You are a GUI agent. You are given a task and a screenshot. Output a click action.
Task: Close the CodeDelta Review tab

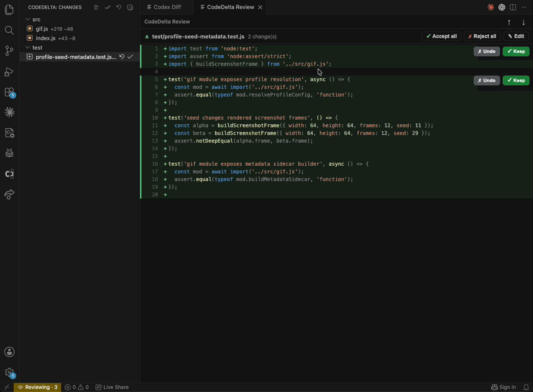point(260,7)
